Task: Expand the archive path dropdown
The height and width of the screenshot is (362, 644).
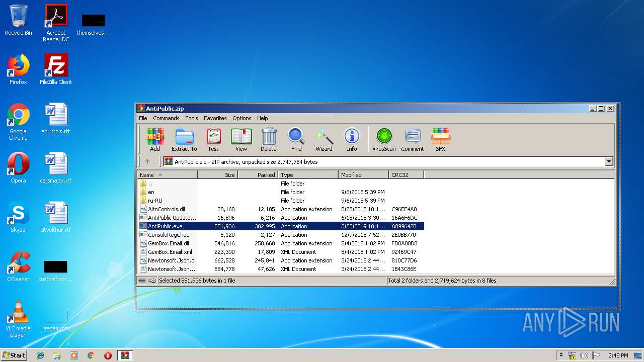Action: coord(609,162)
